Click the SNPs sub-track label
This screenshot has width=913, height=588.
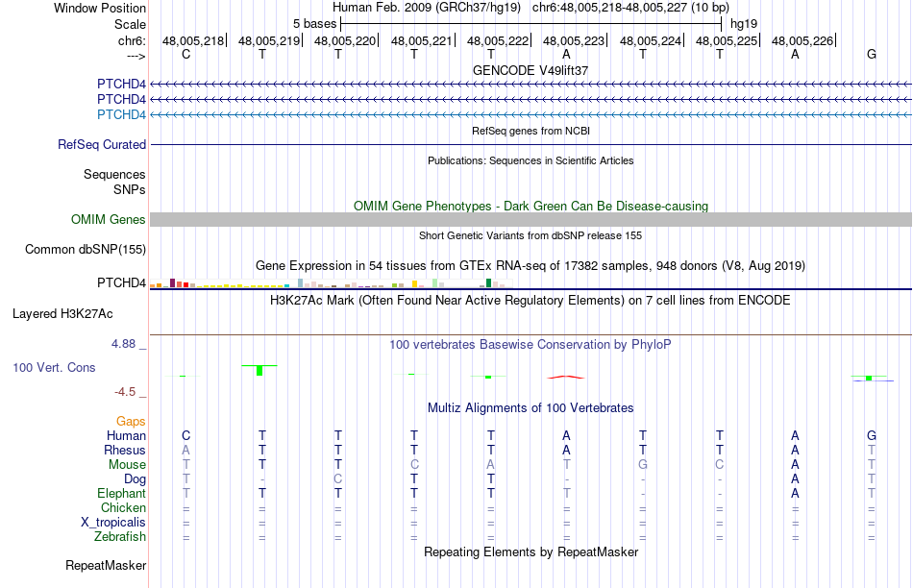pyautogui.click(x=130, y=190)
